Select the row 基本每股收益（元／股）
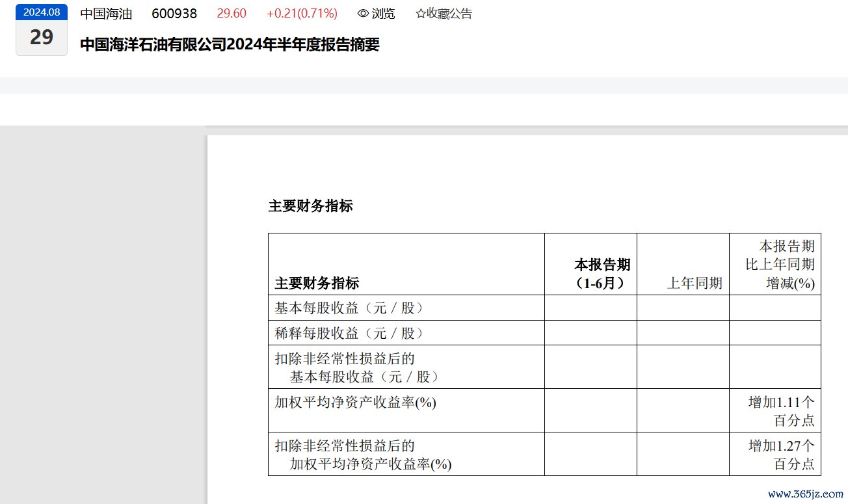Screen dimensions: 848x504 pyautogui.click(x=544, y=308)
